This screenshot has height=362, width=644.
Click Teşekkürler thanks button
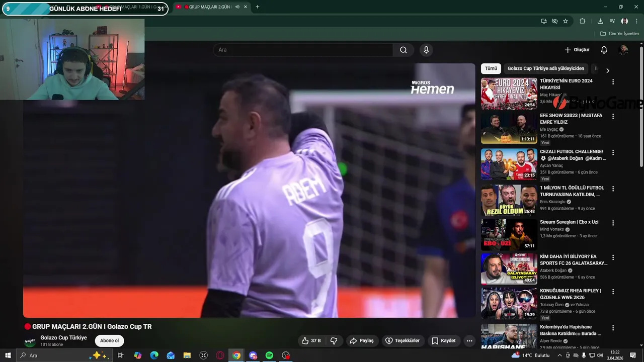pyautogui.click(x=403, y=340)
